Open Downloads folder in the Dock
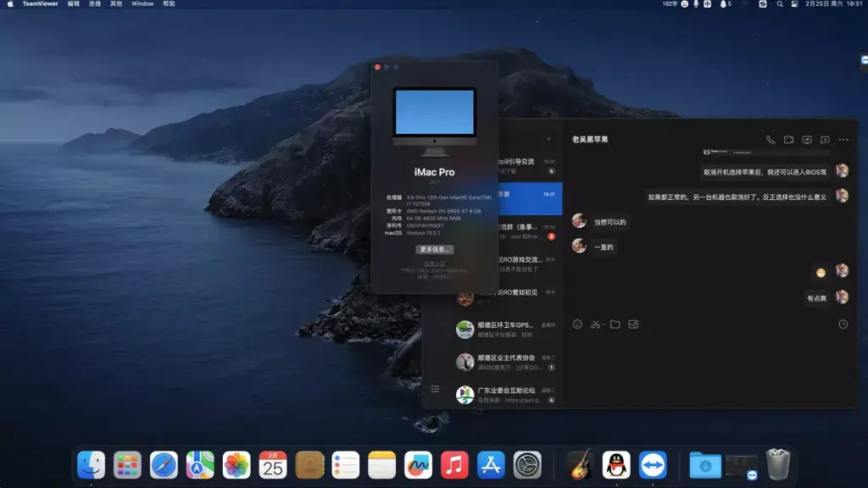868x488 pixels. (705, 465)
